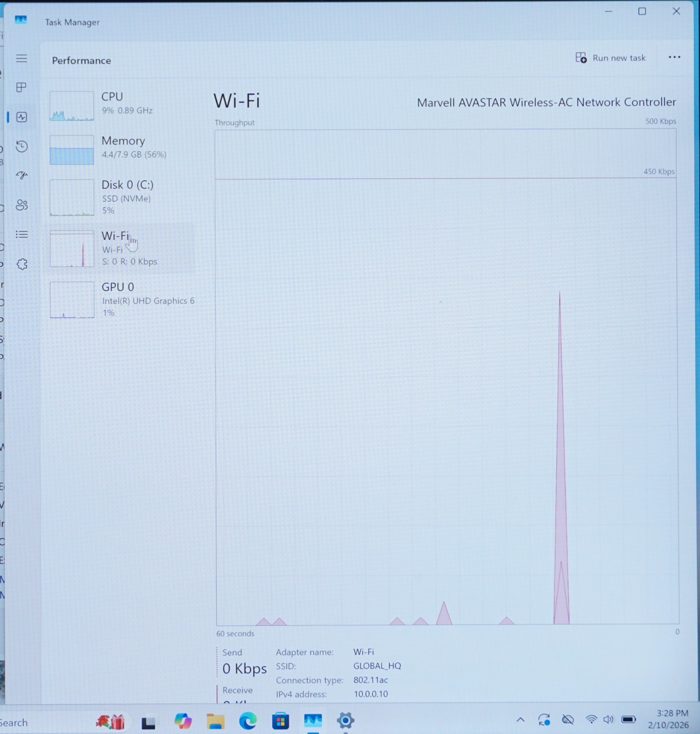Open Microsoft Edge from the taskbar

pos(248,721)
